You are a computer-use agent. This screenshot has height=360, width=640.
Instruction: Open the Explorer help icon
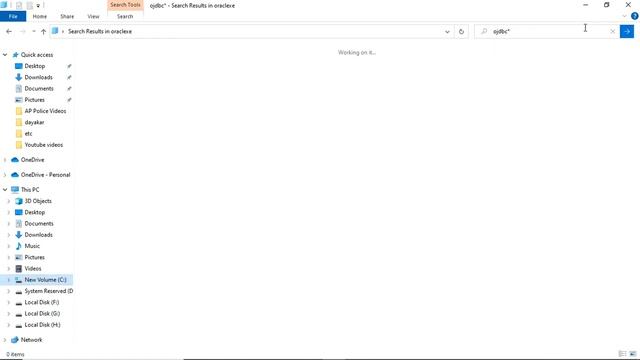click(x=634, y=16)
